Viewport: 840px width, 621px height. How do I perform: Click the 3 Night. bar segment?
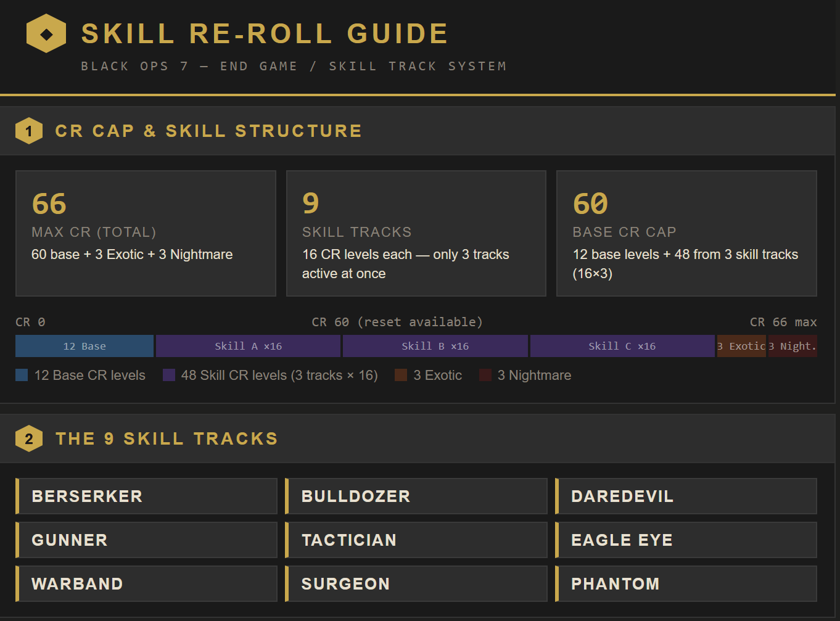point(793,346)
